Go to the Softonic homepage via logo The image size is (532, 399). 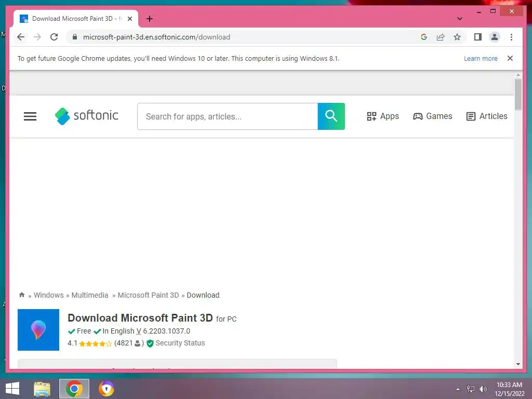(x=87, y=116)
